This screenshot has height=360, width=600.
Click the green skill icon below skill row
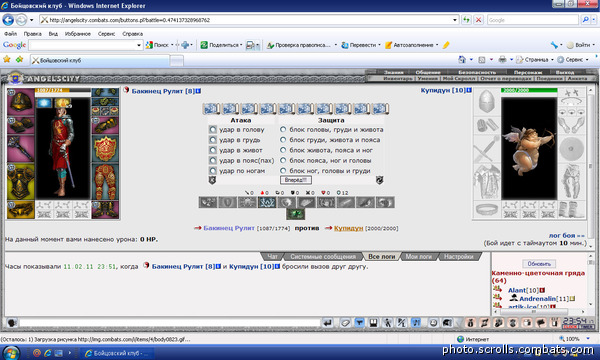[295, 214]
